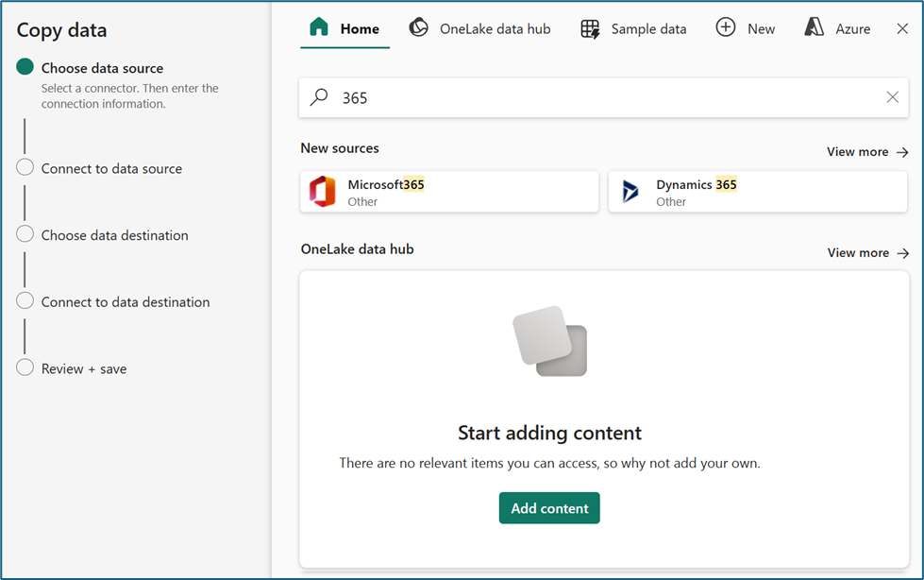Click the Connect to data source label
Image resolution: width=924 pixels, height=580 pixels.
point(111,169)
